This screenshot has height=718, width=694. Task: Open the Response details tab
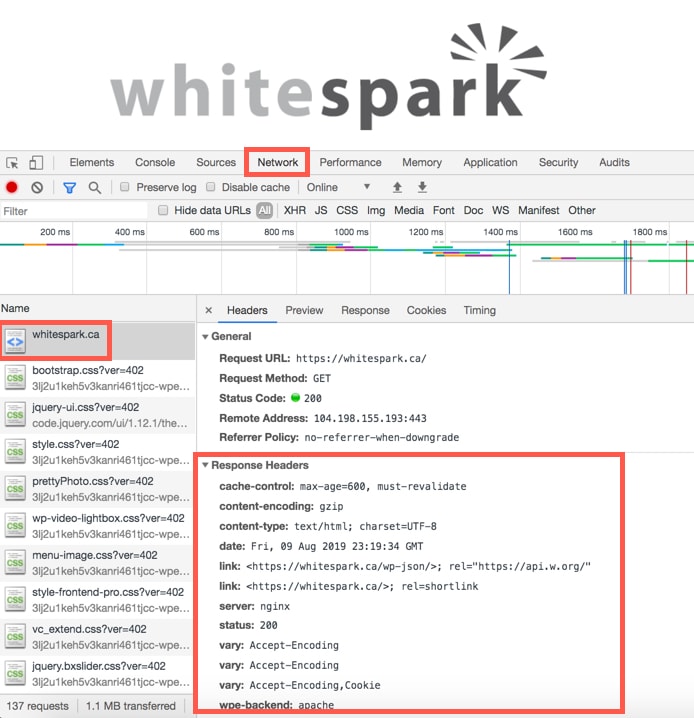point(365,310)
